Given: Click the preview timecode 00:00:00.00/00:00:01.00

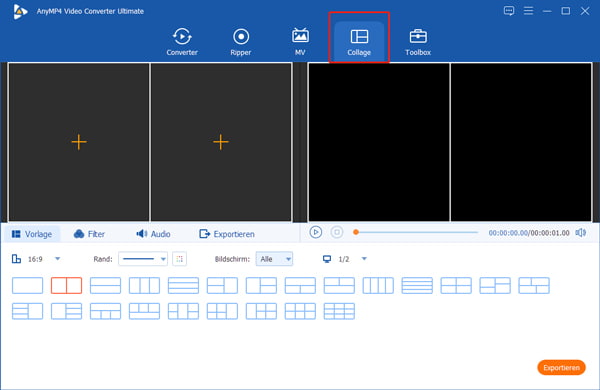Looking at the screenshot, I should [x=529, y=233].
